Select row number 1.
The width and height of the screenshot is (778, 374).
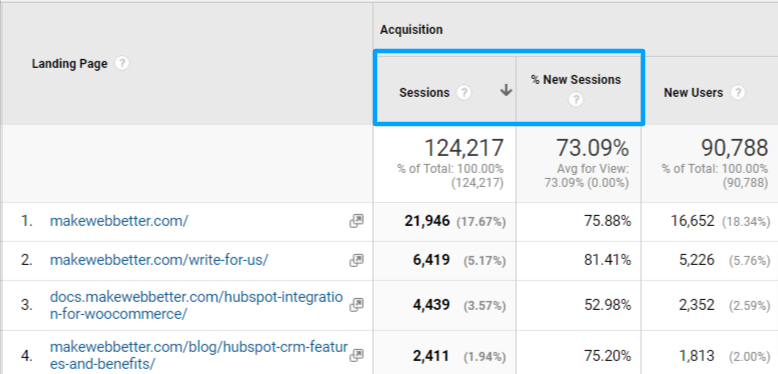27,221
